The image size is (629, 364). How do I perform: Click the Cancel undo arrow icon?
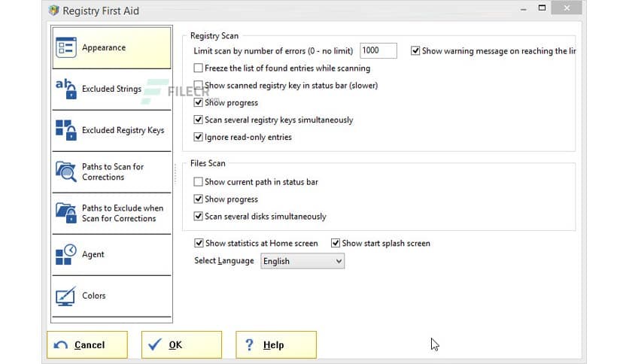tap(61, 344)
